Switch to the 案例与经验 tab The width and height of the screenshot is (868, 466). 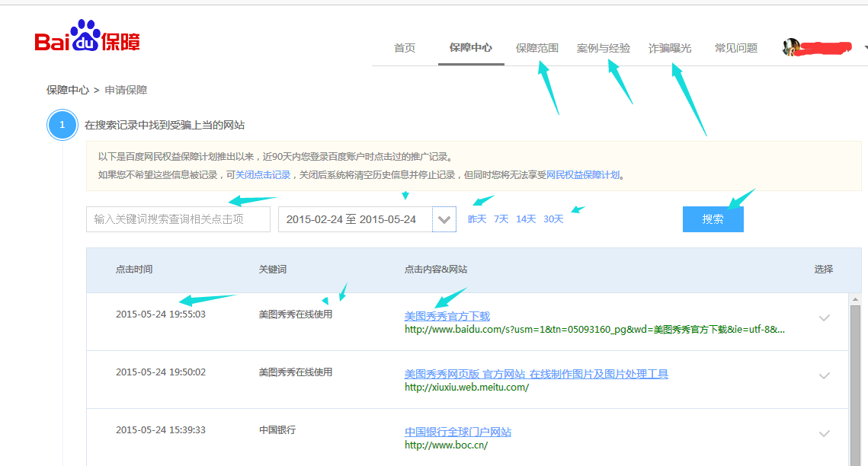[604, 48]
